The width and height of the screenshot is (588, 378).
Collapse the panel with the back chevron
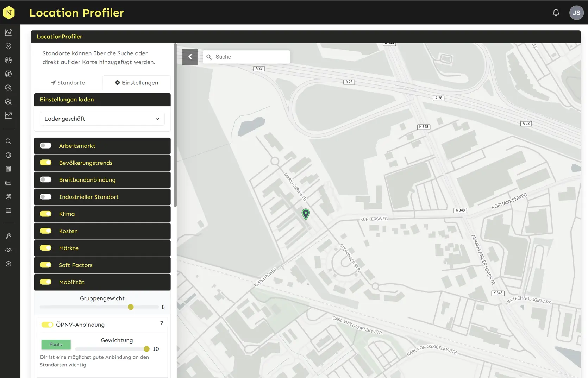coord(190,57)
